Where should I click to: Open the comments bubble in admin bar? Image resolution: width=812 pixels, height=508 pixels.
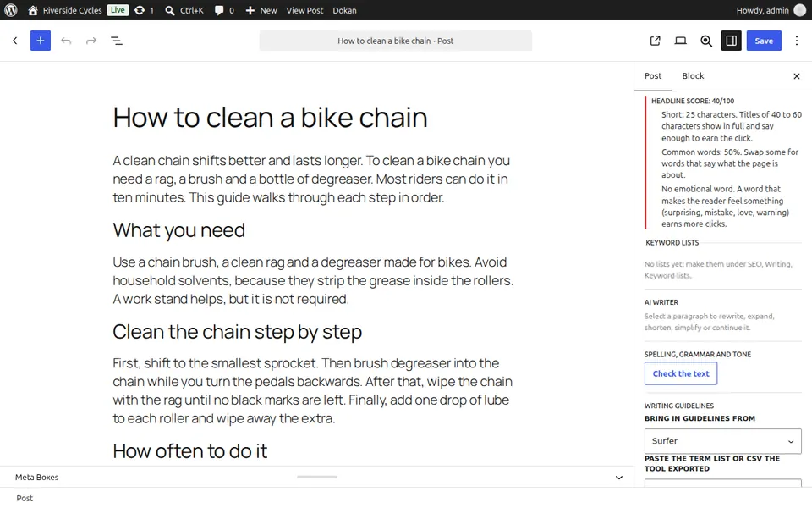click(x=224, y=10)
